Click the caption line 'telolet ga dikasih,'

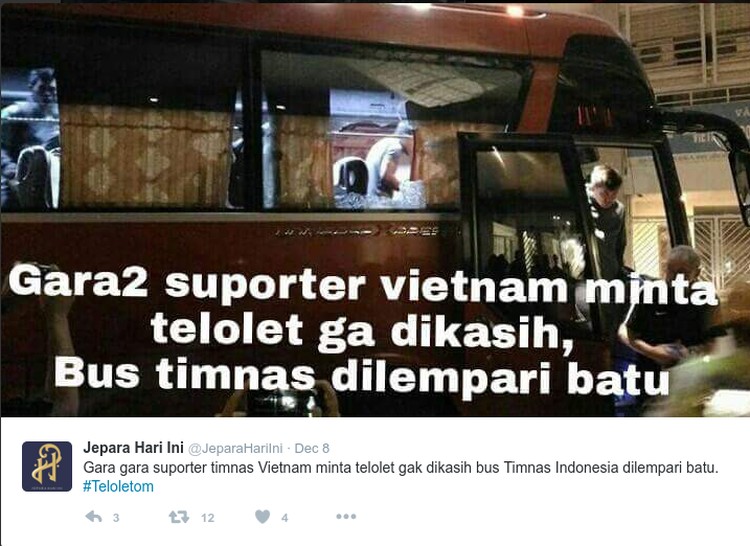pos(362,331)
